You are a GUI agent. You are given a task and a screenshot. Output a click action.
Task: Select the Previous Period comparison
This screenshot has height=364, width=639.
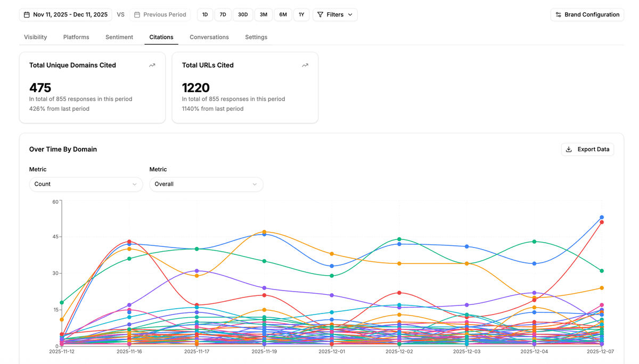pyautogui.click(x=160, y=14)
